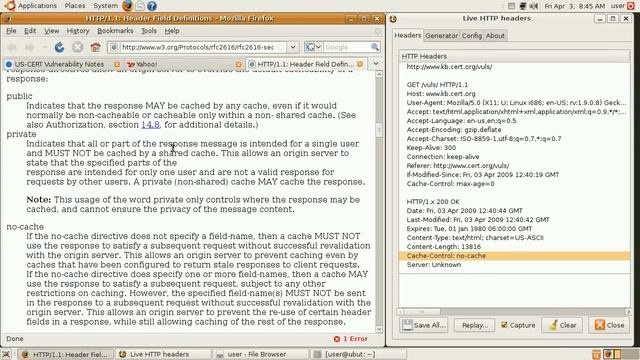Open the System menu

105,6
